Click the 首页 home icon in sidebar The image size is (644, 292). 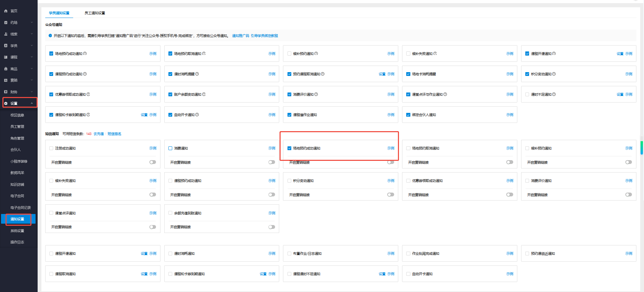[x=6, y=11]
